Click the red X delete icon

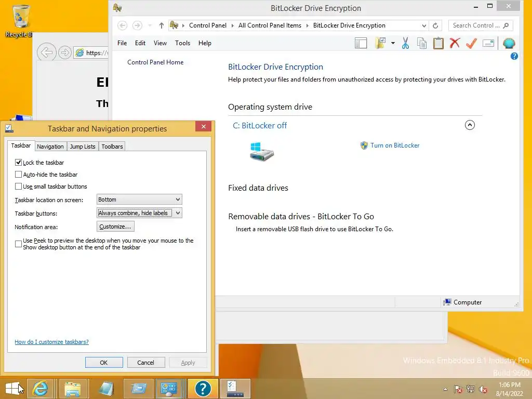tap(455, 43)
